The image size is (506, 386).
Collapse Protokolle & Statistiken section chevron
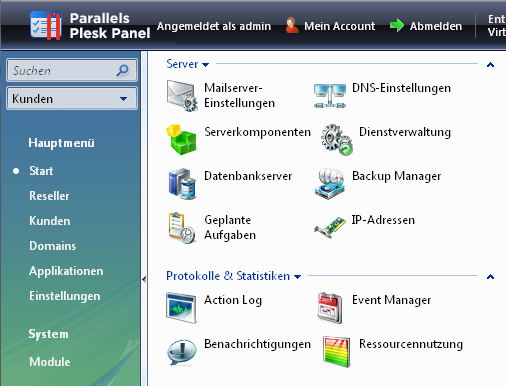tap(490, 277)
